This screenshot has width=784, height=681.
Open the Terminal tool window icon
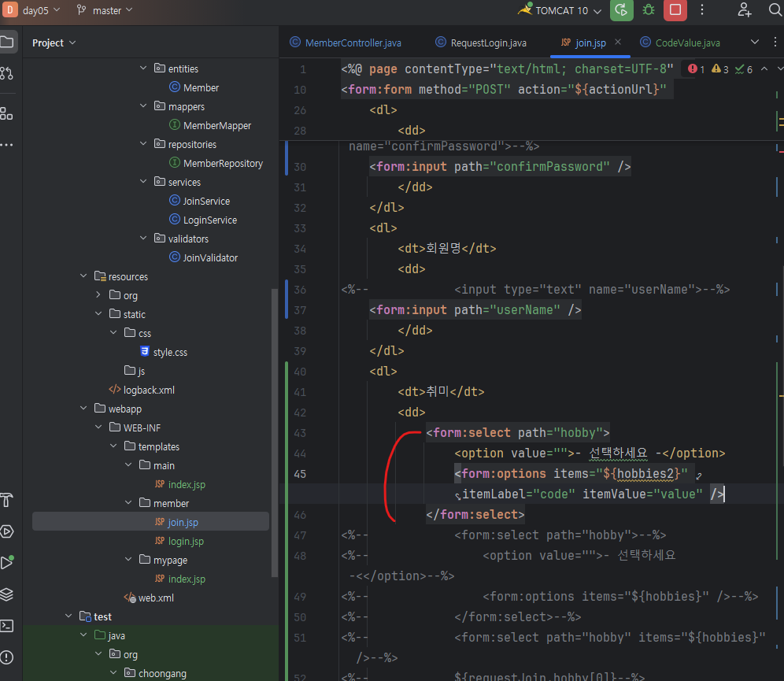pos(6,626)
